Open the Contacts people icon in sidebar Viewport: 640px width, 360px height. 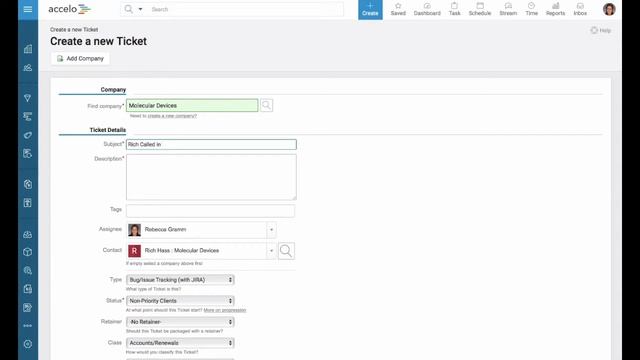click(28, 68)
